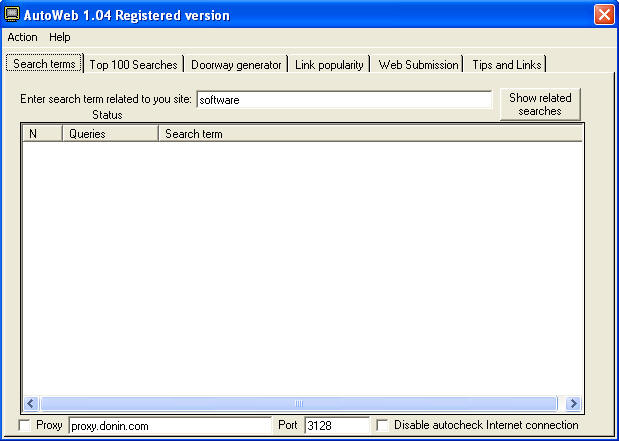The height and width of the screenshot is (441, 619).
Task: Open the Doorway generator tab
Action: coord(236,65)
